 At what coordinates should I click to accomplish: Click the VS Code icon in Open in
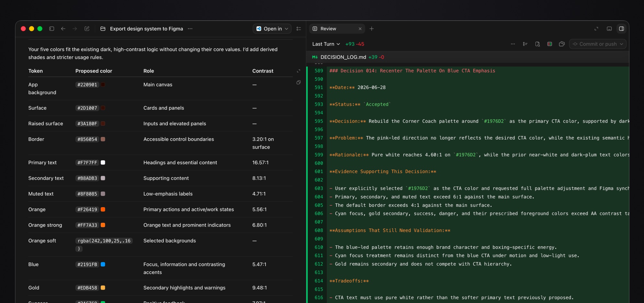259,28
